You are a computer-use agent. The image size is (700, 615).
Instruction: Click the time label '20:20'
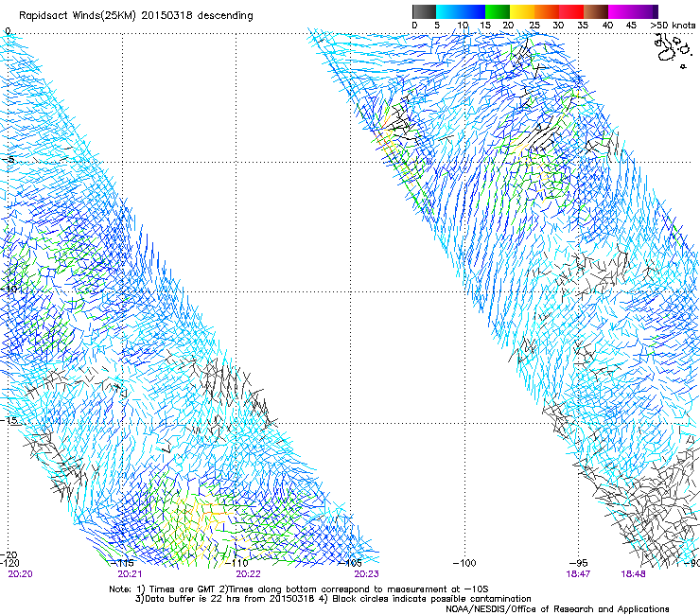21,574
